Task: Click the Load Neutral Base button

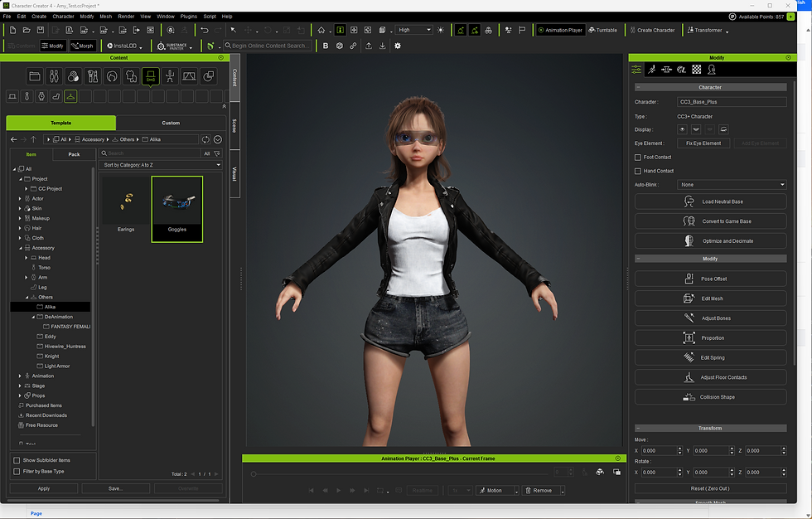Action: coord(711,201)
